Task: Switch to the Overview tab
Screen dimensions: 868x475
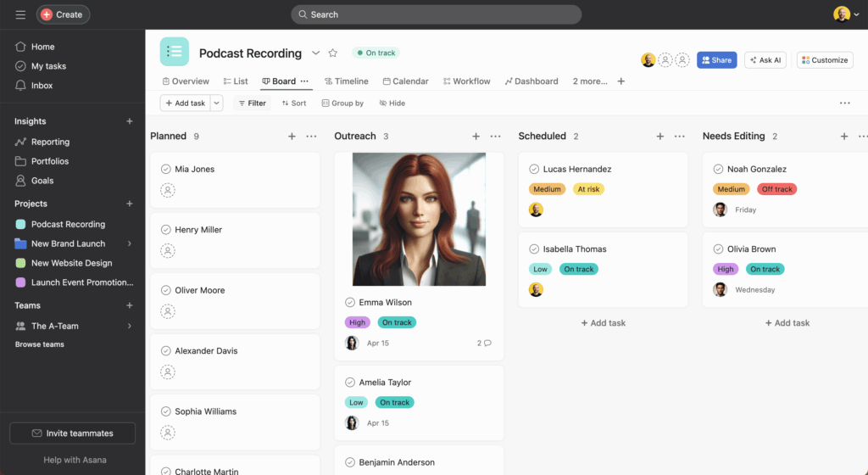Action: [186, 81]
